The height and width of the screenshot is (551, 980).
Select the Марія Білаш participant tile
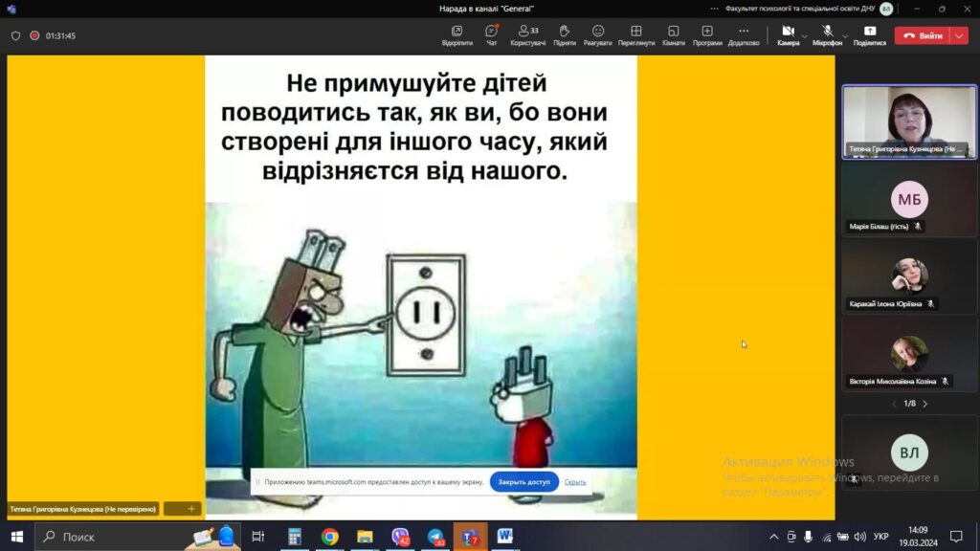click(909, 201)
